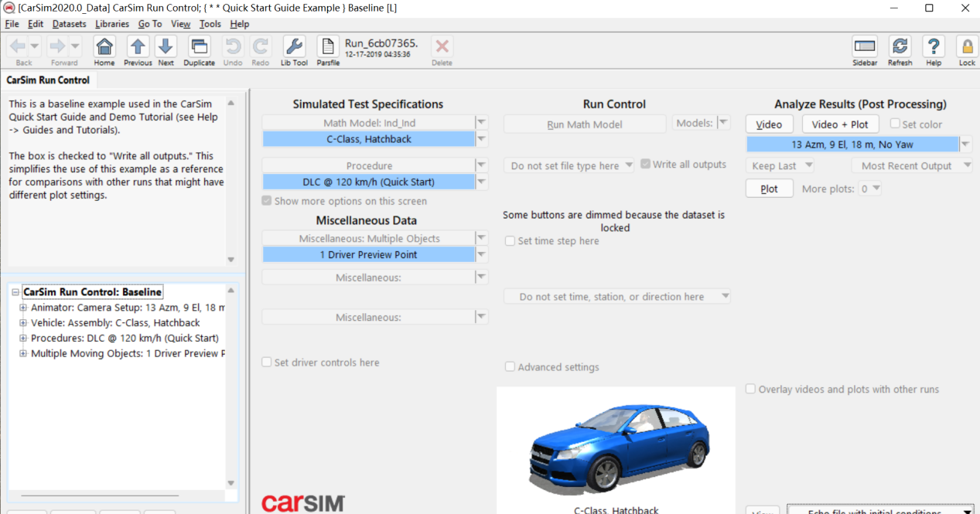Open the Libraries menu
The image size is (980, 514).
[111, 23]
